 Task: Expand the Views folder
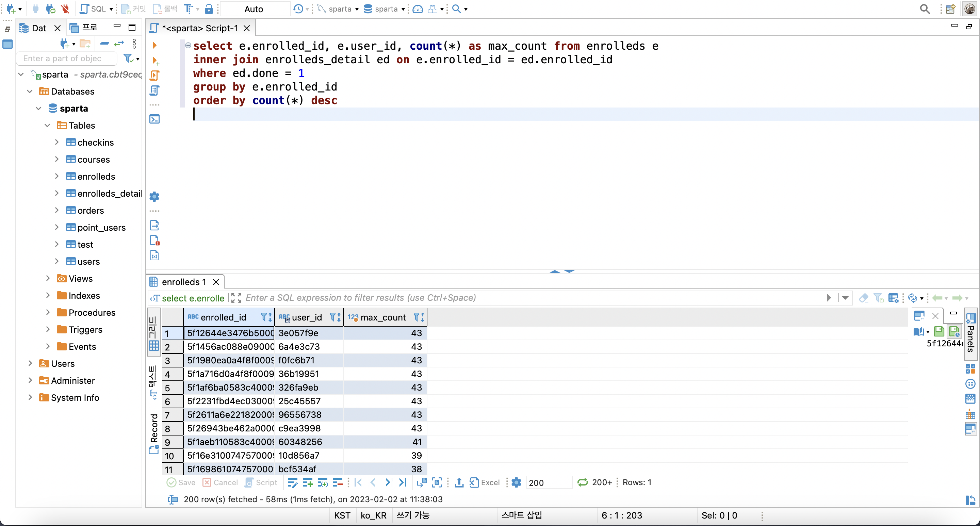(48, 278)
